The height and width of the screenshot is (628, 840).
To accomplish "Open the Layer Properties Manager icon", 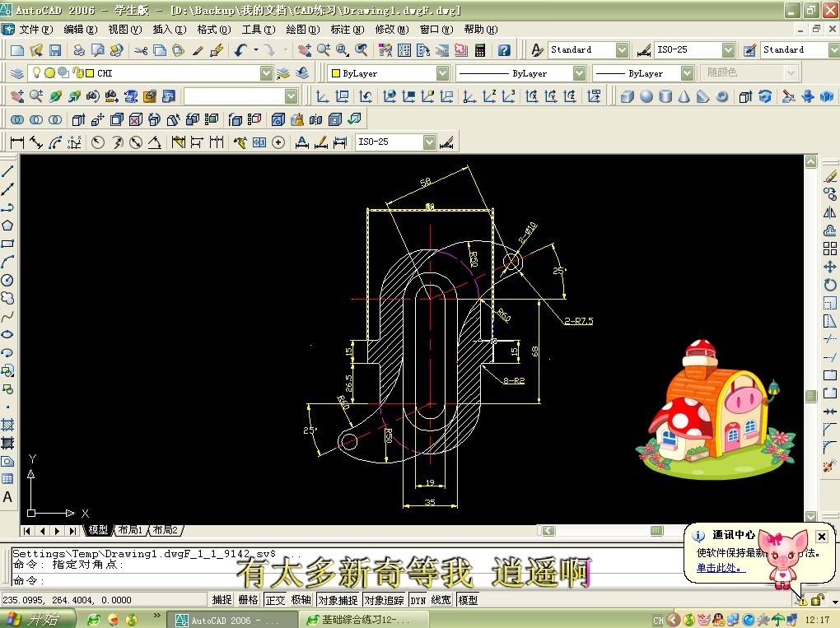I will 16,73.
